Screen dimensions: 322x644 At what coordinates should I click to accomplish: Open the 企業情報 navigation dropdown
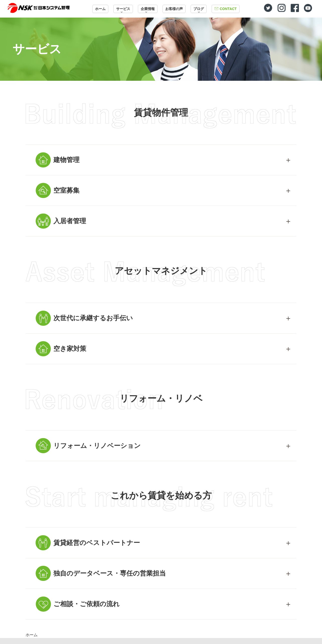click(x=148, y=9)
